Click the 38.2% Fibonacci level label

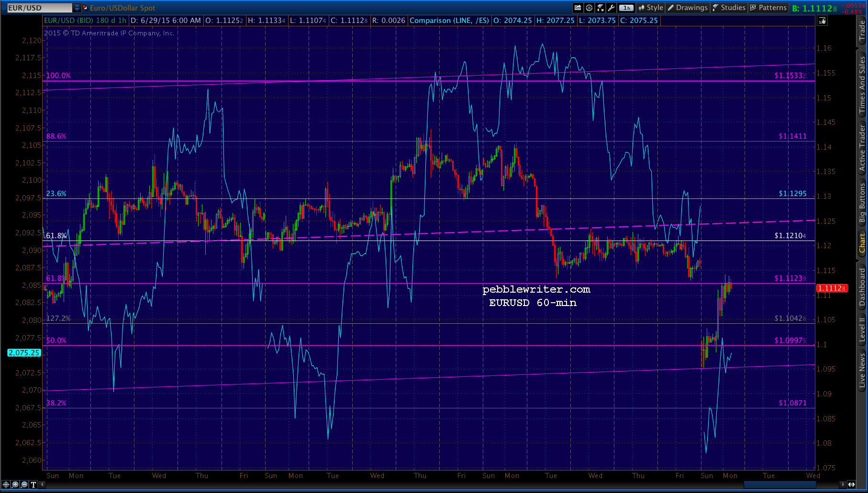[x=56, y=403]
